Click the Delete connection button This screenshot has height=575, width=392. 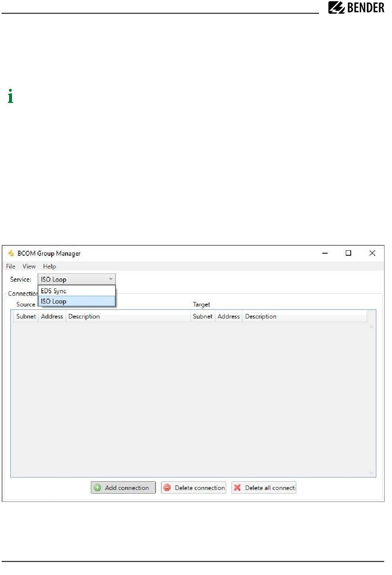194,487
